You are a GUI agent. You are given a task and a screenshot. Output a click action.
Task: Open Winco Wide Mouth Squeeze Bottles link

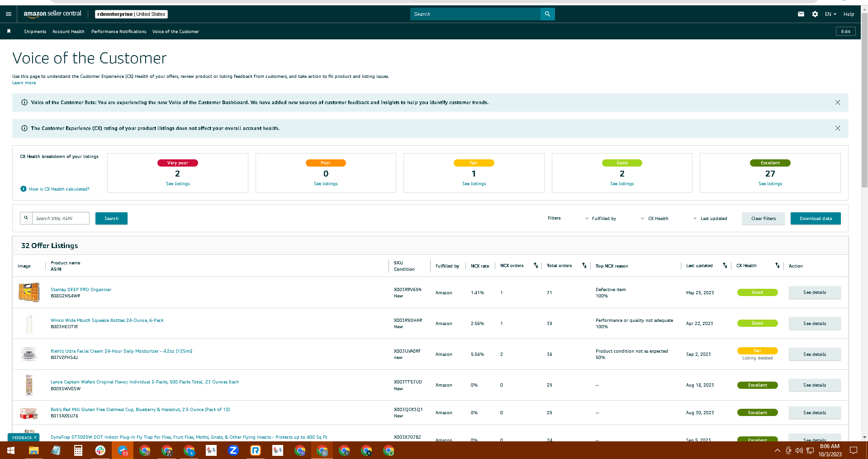click(x=107, y=320)
